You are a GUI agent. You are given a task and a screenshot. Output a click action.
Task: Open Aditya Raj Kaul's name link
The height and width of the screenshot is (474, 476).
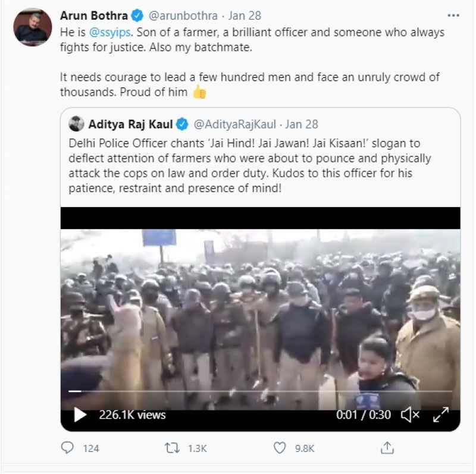pyautogui.click(x=131, y=124)
